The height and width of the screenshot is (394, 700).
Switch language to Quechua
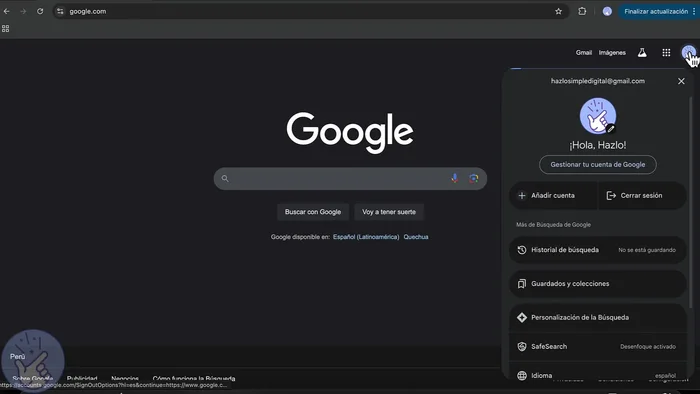click(416, 237)
